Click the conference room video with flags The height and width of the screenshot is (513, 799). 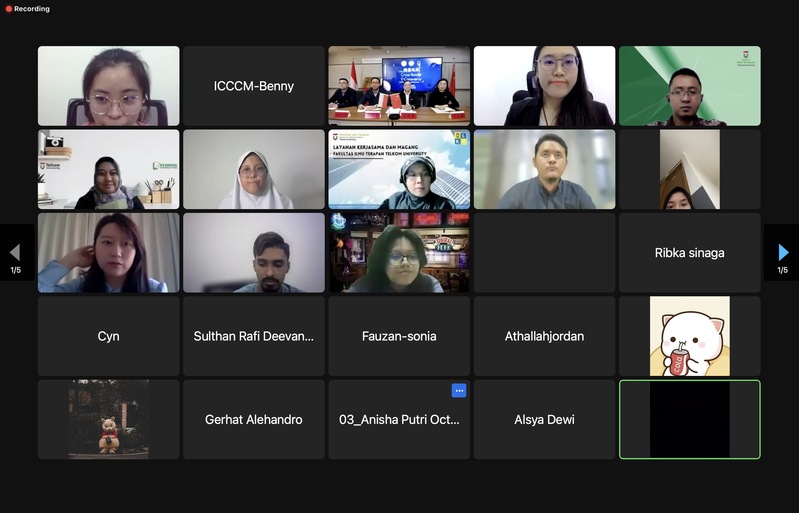[399, 86]
